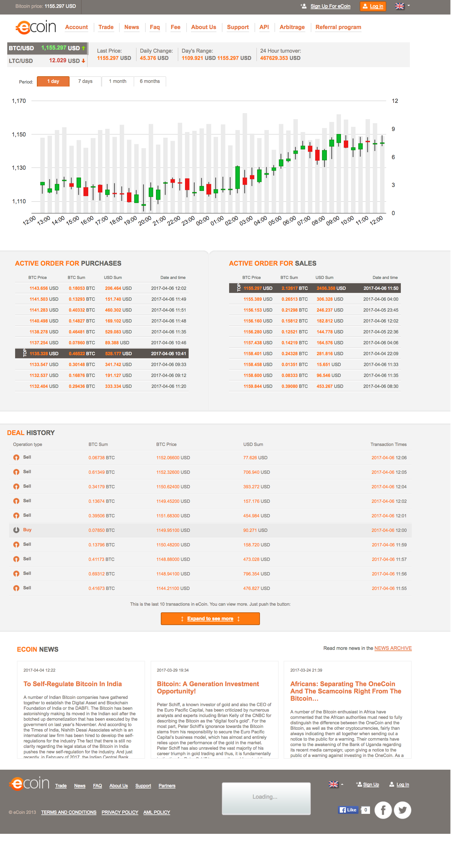This screenshot has width=451, height=868.
Task: Click the footer FAQ link
Action: pyautogui.click(x=97, y=785)
